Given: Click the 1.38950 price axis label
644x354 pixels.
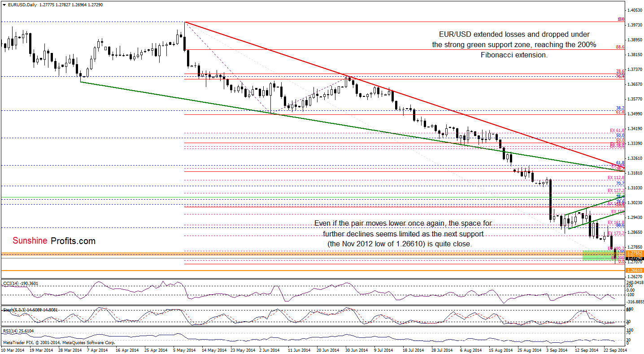Looking at the screenshot, I should (635, 39).
